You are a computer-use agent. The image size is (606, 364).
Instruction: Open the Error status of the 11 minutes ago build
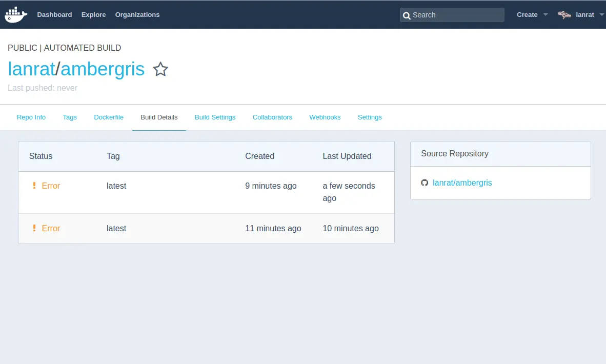pyautogui.click(x=51, y=228)
